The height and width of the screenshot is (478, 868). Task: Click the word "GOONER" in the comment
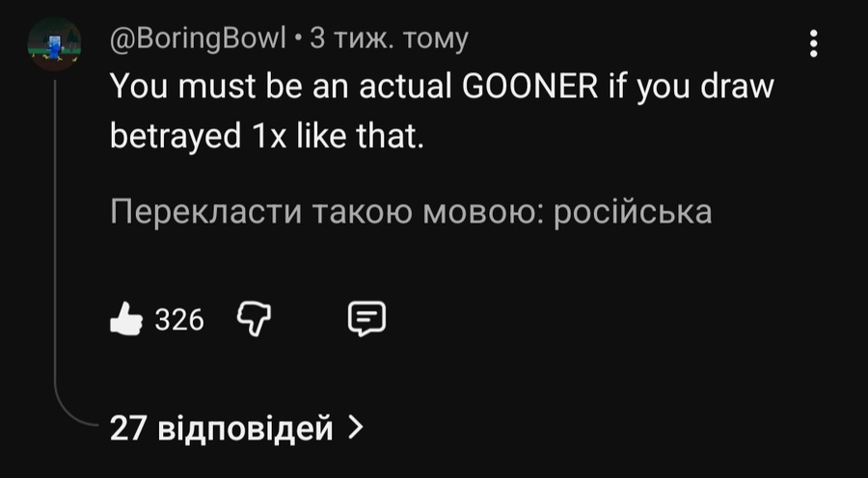coord(531,90)
